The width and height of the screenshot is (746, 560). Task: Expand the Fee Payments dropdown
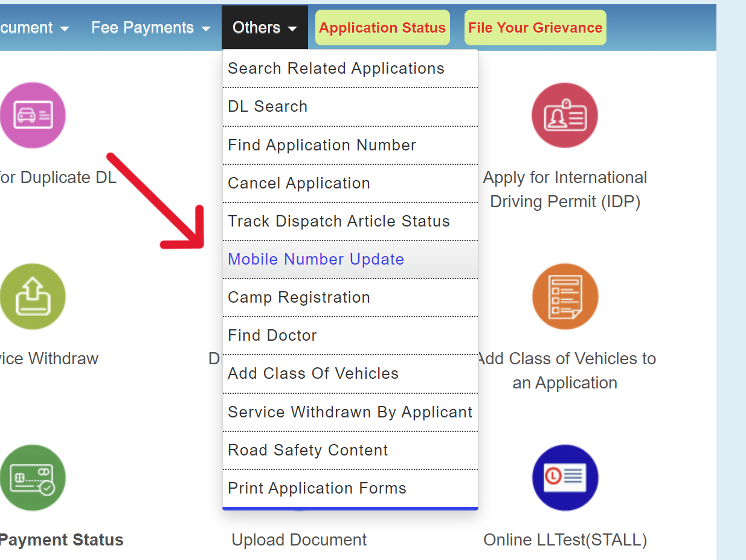tap(150, 27)
